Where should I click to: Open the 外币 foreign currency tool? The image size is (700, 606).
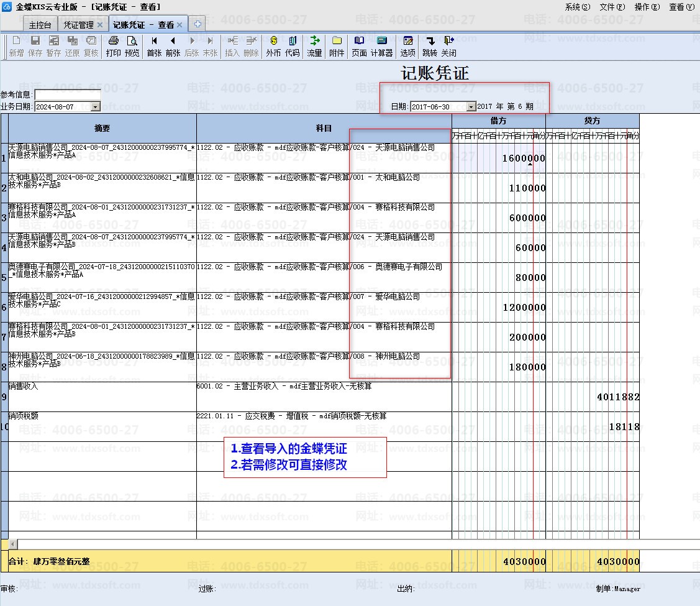pyautogui.click(x=273, y=46)
